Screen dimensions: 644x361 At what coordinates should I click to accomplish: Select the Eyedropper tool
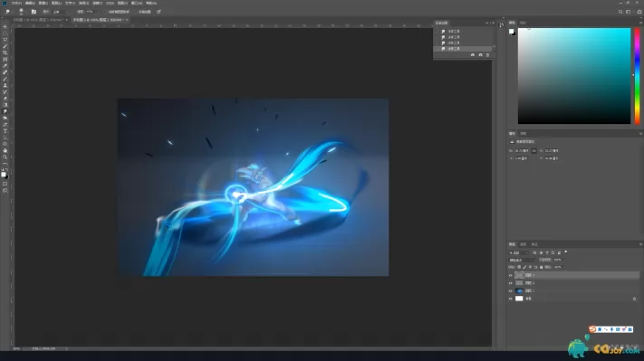click(x=5, y=66)
